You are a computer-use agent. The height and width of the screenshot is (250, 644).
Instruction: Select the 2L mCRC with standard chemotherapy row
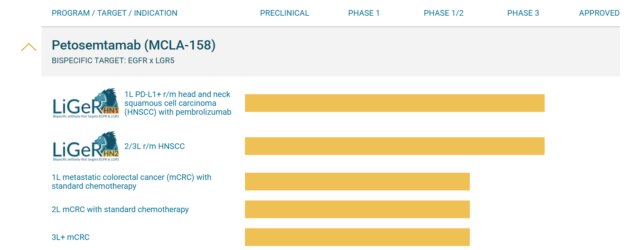[x=120, y=209]
